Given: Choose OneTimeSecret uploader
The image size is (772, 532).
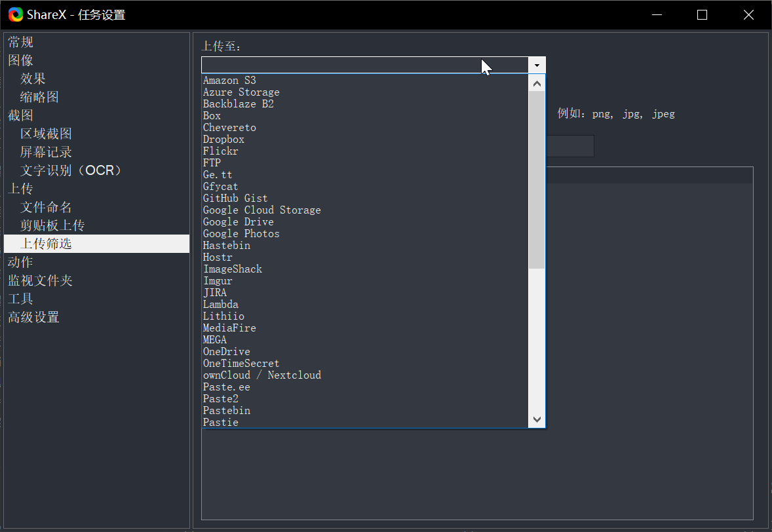Looking at the screenshot, I should [x=365, y=364].
